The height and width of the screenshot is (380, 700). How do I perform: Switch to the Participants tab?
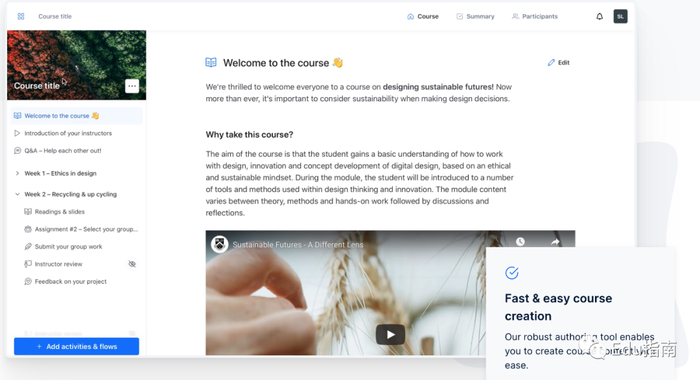pyautogui.click(x=534, y=17)
